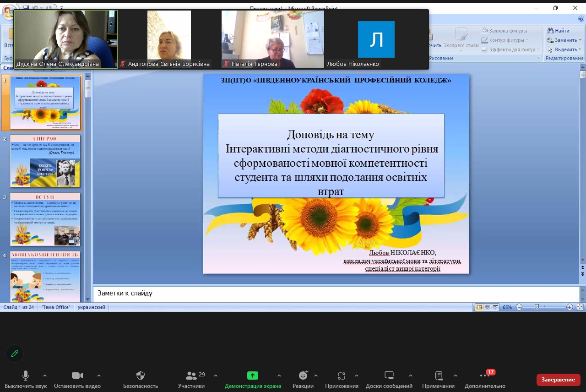This screenshot has height=392, width=586.
Task: Open Рисование group dialog launcher
Action: coord(538,59)
